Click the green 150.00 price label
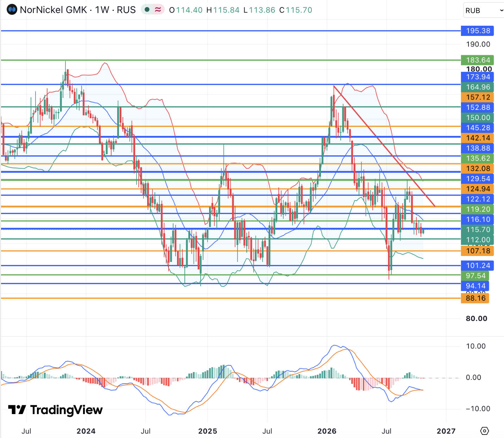504x438 pixels. coord(478,118)
